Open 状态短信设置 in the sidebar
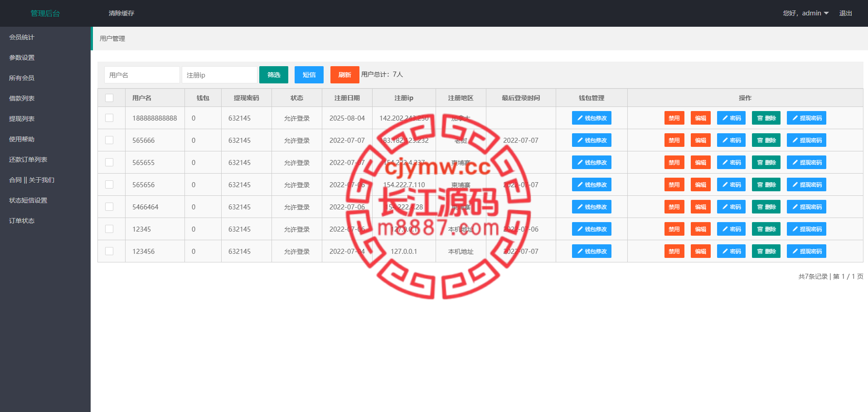This screenshot has width=868, height=412. click(45, 200)
